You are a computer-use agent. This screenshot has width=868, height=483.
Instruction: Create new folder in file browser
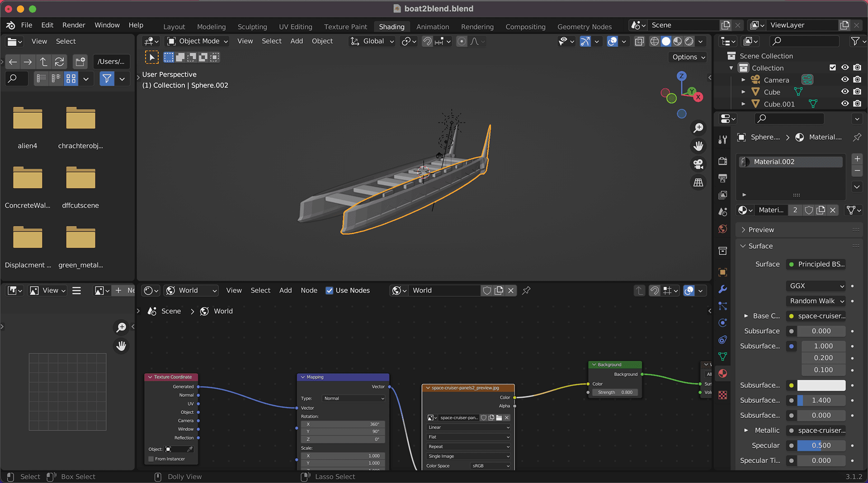(x=80, y=61)
